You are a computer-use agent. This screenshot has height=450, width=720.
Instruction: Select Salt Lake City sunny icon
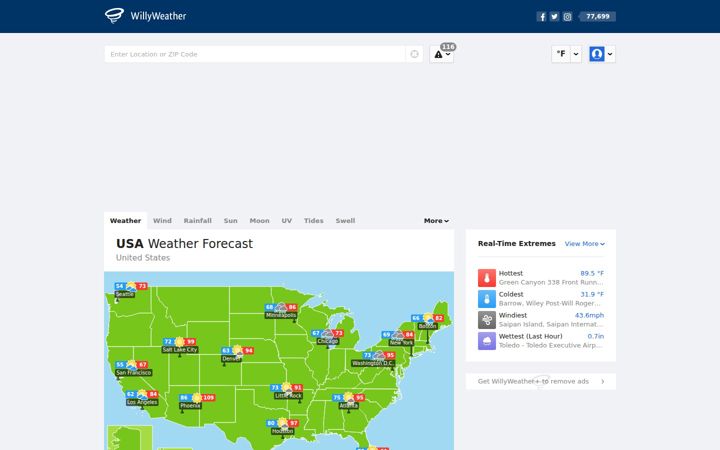point(180,342)
